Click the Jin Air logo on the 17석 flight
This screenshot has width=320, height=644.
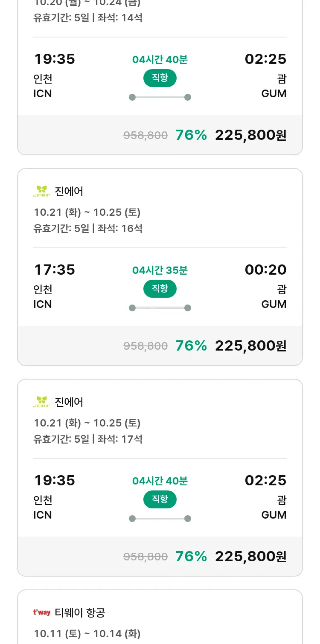[x=42, y=402]
